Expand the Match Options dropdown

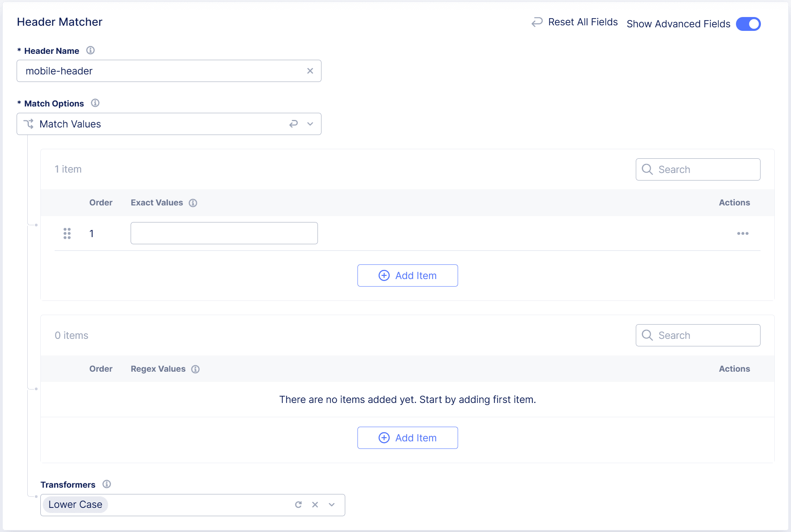[310, 124]
